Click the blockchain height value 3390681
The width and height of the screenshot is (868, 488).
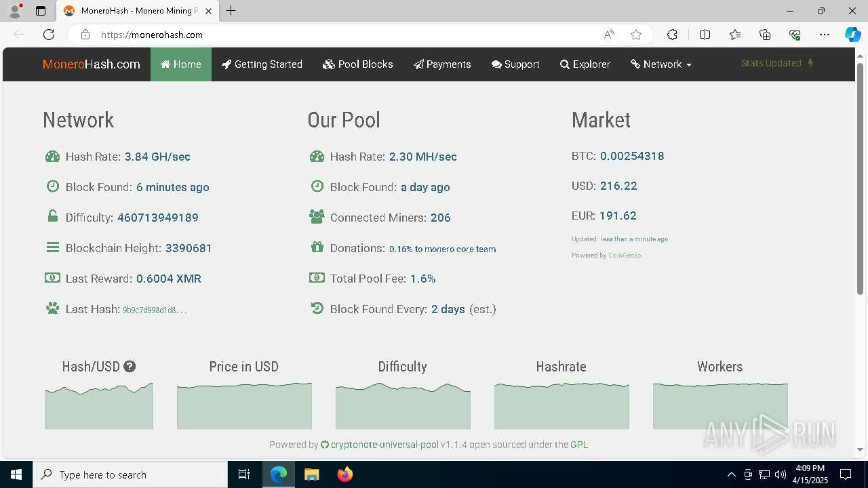coord(189,248)
